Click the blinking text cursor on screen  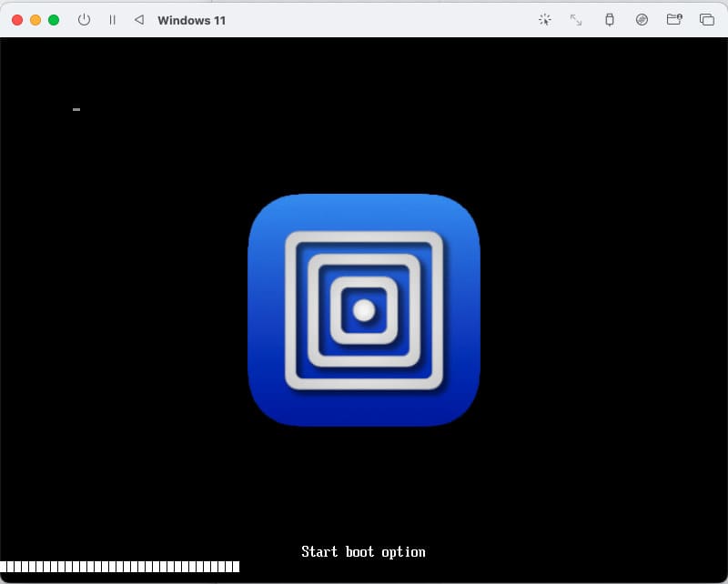[76, 110]
